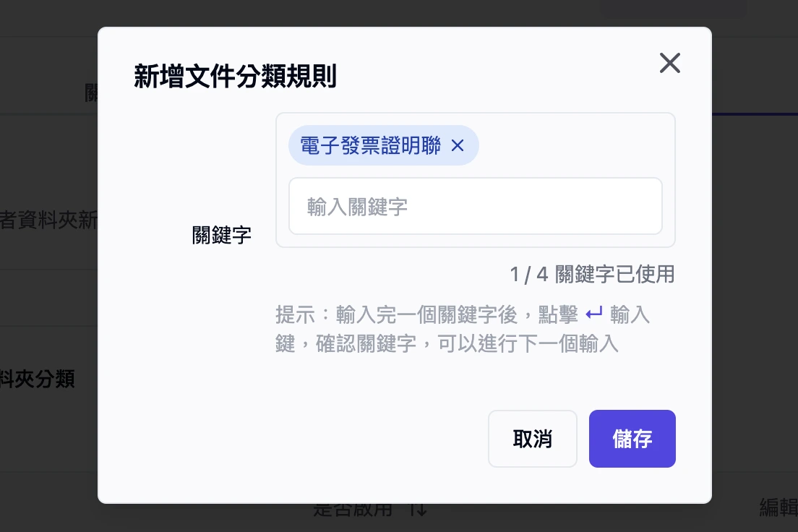Click the sort toggle on the 是否啟用 column
The width and height of the screenshot is (798, 532).
[418, 510]
